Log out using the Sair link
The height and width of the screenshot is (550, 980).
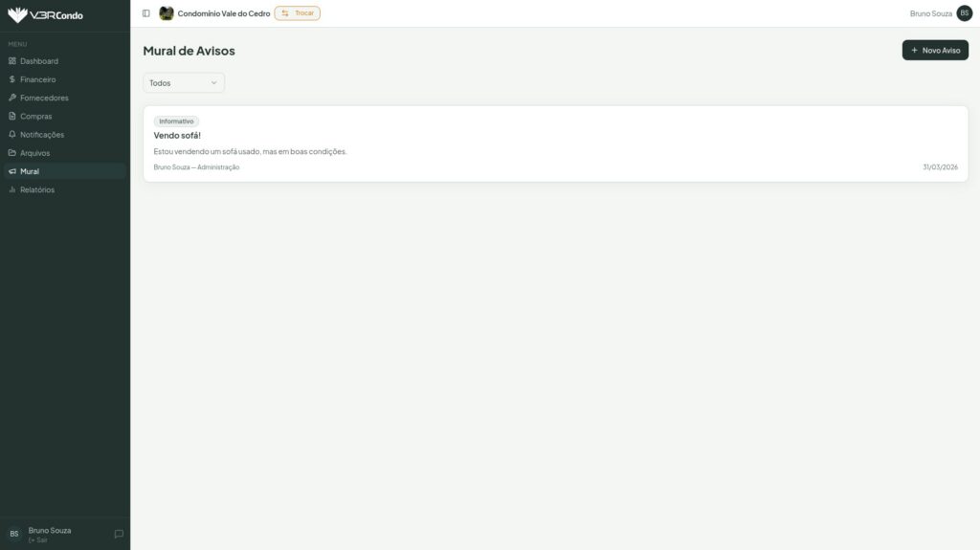(38, 540)
